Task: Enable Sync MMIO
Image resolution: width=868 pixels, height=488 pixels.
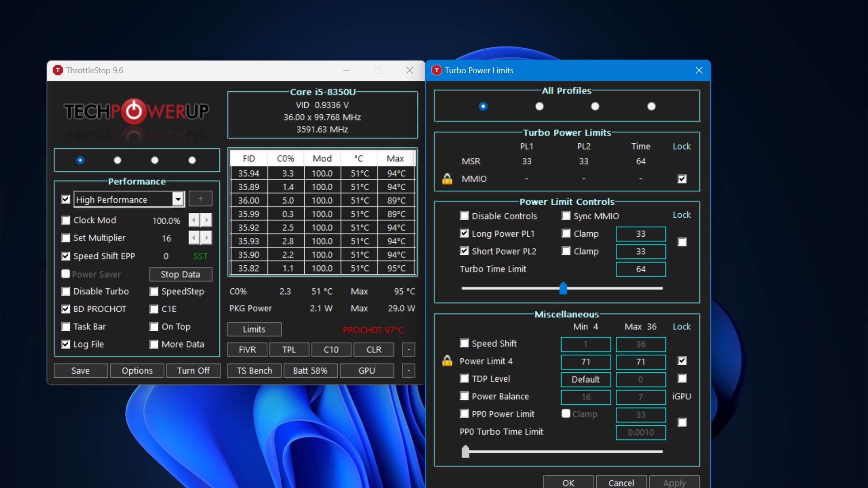Action: 566,216
